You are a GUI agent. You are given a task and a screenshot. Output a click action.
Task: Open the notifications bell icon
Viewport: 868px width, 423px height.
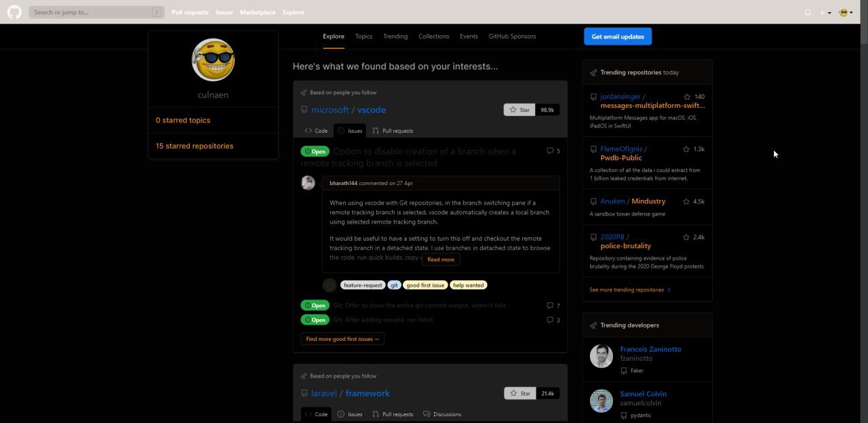[x=808, y=12]
